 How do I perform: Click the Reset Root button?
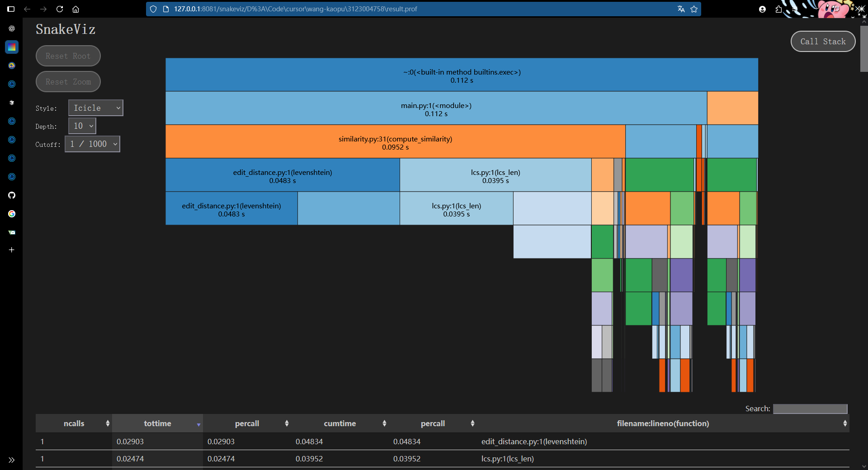(68, 56)
